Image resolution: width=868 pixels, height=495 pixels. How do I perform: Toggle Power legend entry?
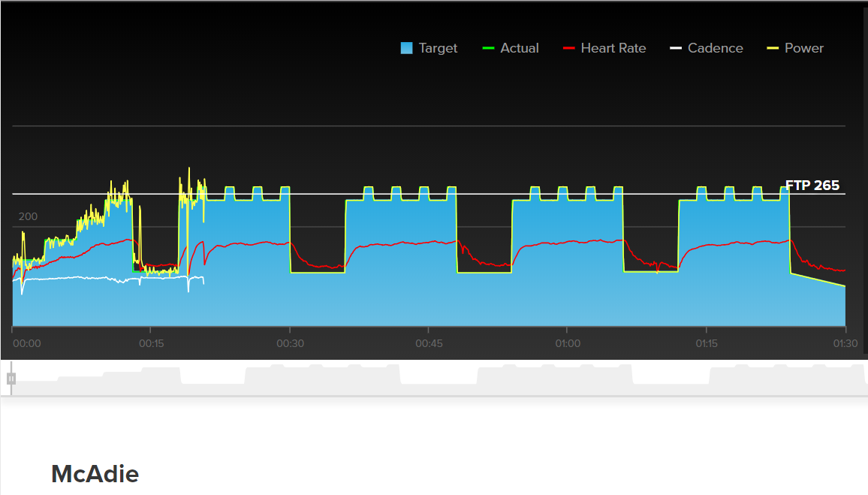pyautogui.click(x=795, y=48)
